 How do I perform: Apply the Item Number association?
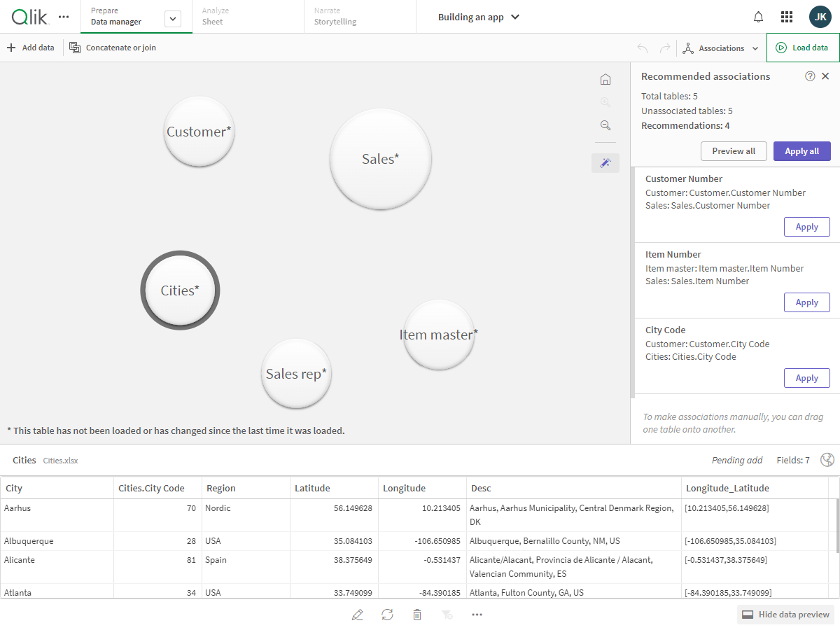point(806,302)
